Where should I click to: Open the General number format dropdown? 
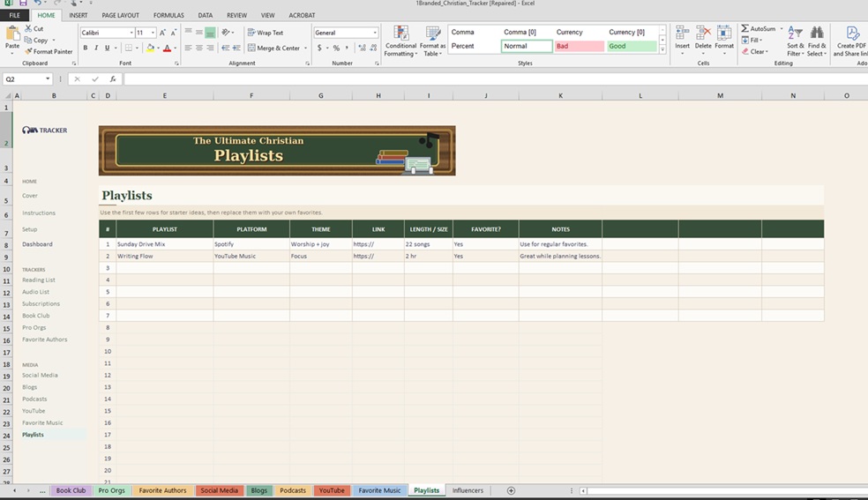pyautogui.click(x=375, y=33)
